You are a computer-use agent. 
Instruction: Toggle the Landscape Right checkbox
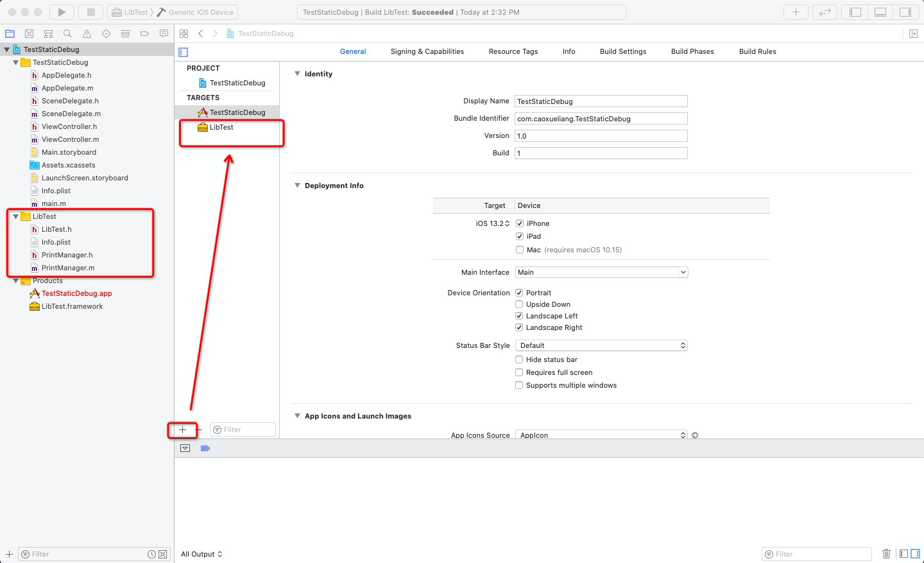(519, 327)
